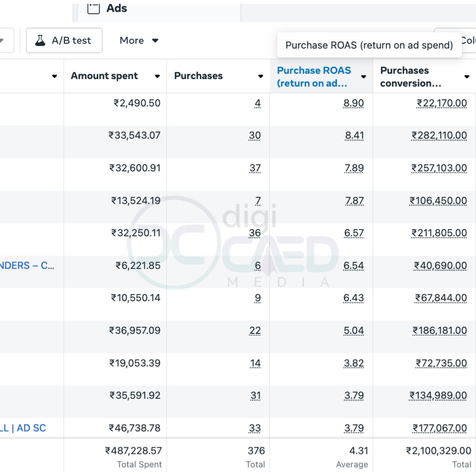Open the campaign link ending in 'NDERS – C...'

(x=27, y=266)
